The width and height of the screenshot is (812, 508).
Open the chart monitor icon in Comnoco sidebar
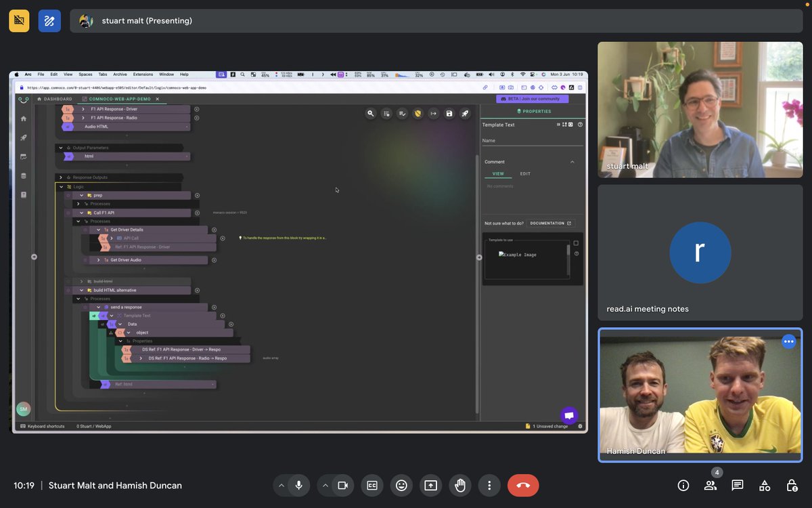24,156
